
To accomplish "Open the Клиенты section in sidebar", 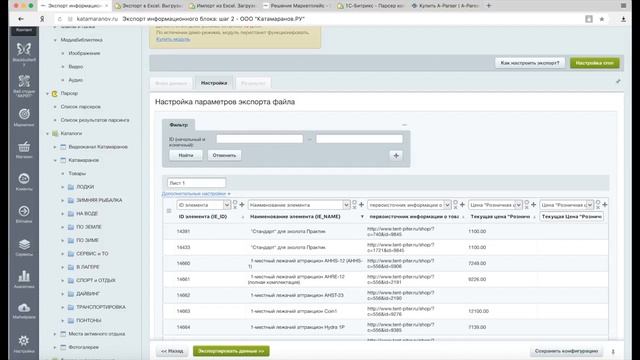I will (24, 182).
